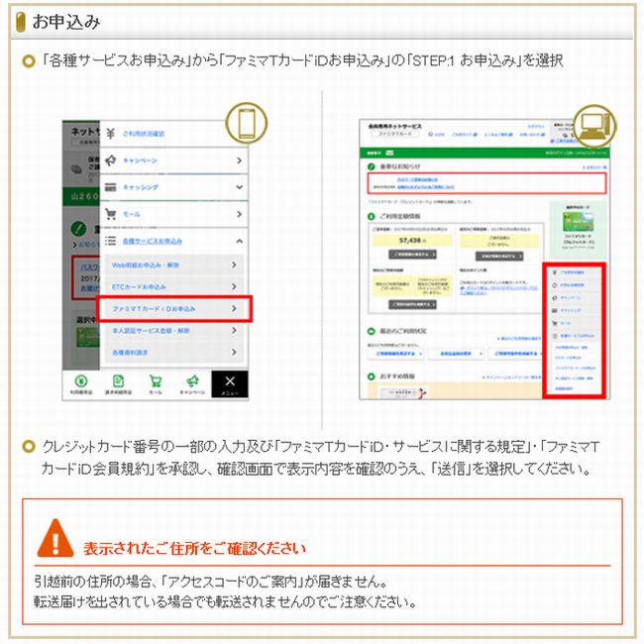Click the green pencil icon beside 重要なお知らせ
This screenshot has width=644, height=644.
coord(372,166)
